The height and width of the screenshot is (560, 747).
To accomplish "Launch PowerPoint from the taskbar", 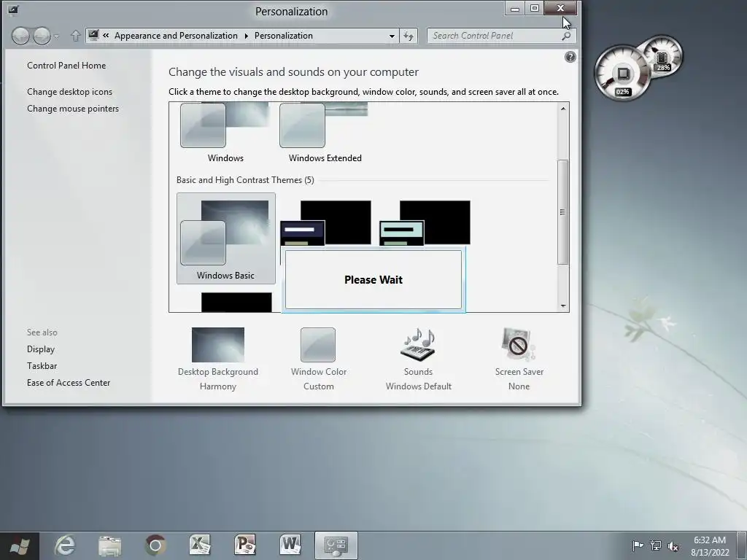I will (245, 545).
